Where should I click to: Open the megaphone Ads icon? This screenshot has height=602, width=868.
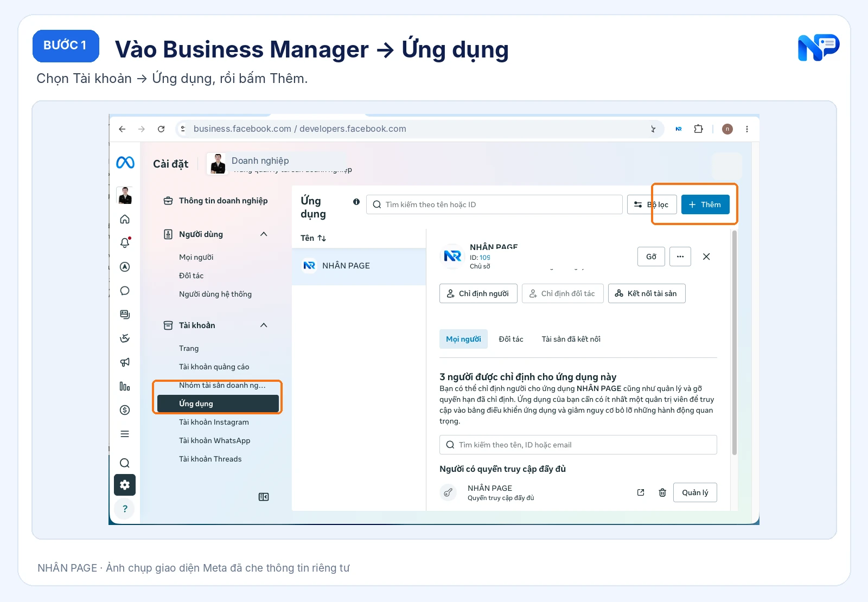point(125,362)
